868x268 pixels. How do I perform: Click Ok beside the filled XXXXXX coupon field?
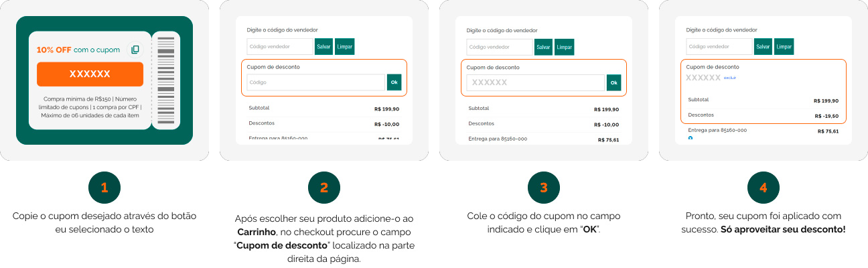click(x=614, y=82)
